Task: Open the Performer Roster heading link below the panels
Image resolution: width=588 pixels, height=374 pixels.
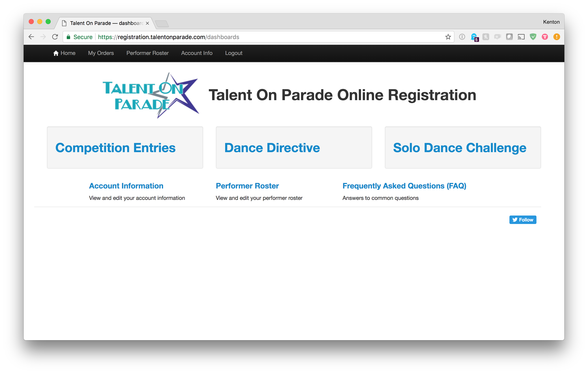Action: [247, 186]
